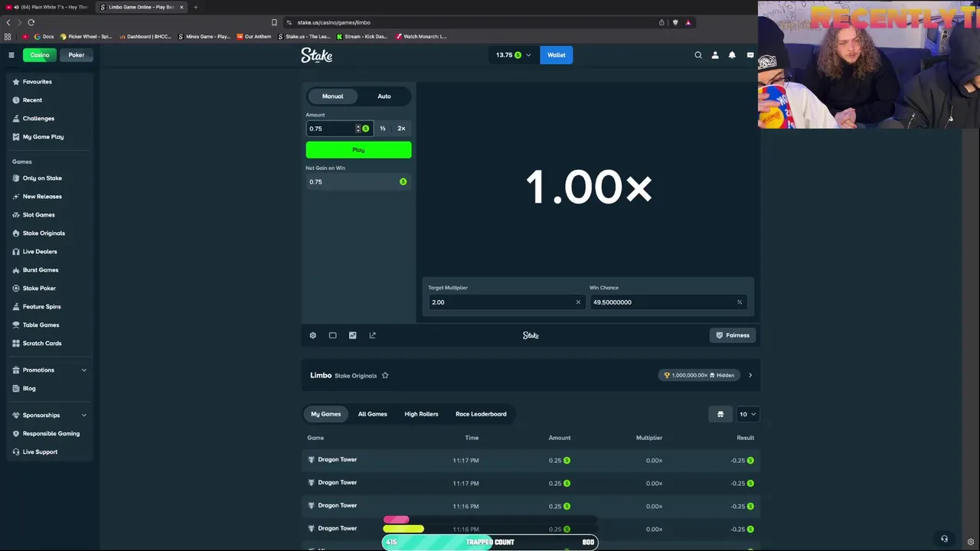This screenshot has width=980, height=551.
Task: Toggle the ghost mode icon beside rows selector
Action: pyautogui.click(x=720, y=414)
